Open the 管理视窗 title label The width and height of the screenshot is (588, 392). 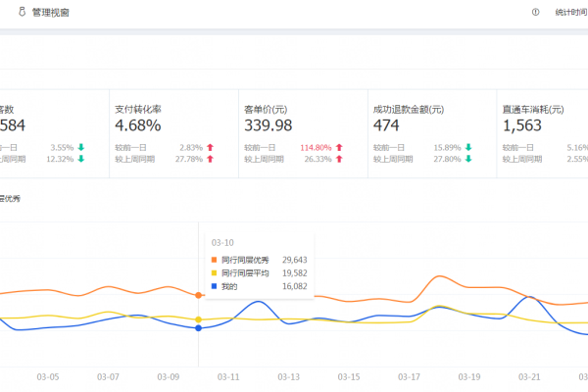pos(51,13)
